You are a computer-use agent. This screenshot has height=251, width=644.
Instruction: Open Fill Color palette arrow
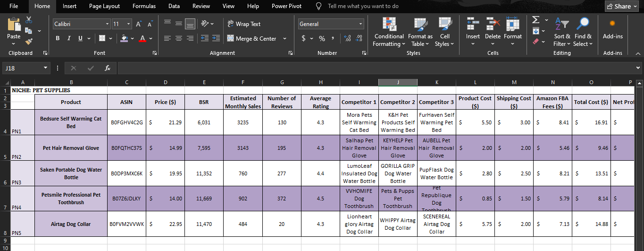(x=133, y=38)
